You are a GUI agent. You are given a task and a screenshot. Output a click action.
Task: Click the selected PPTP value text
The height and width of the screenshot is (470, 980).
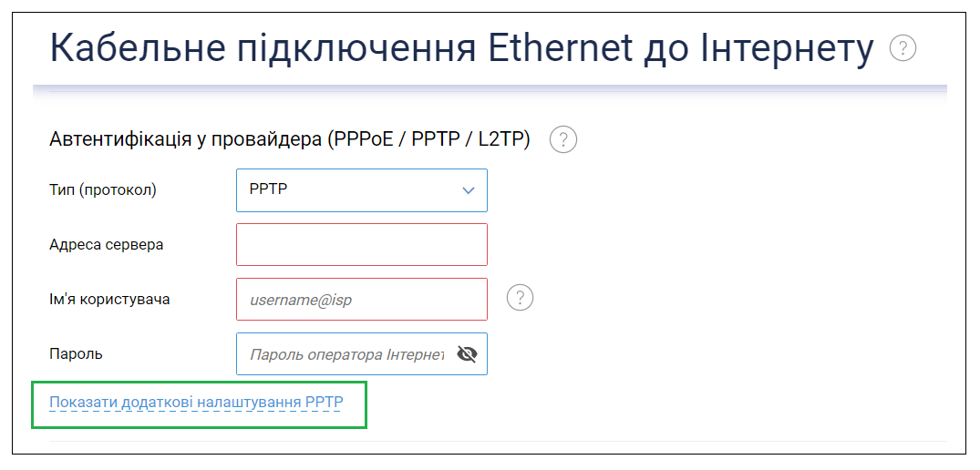[269, 189]
